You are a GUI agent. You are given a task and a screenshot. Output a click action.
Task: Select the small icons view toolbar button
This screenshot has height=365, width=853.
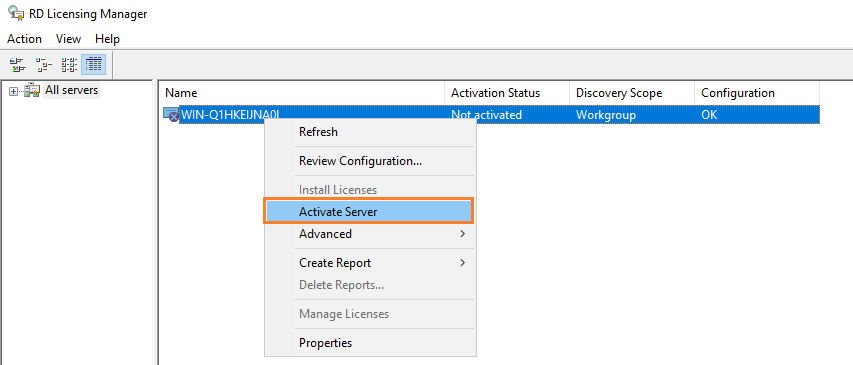pyautogui.click(x=44, y=65)
